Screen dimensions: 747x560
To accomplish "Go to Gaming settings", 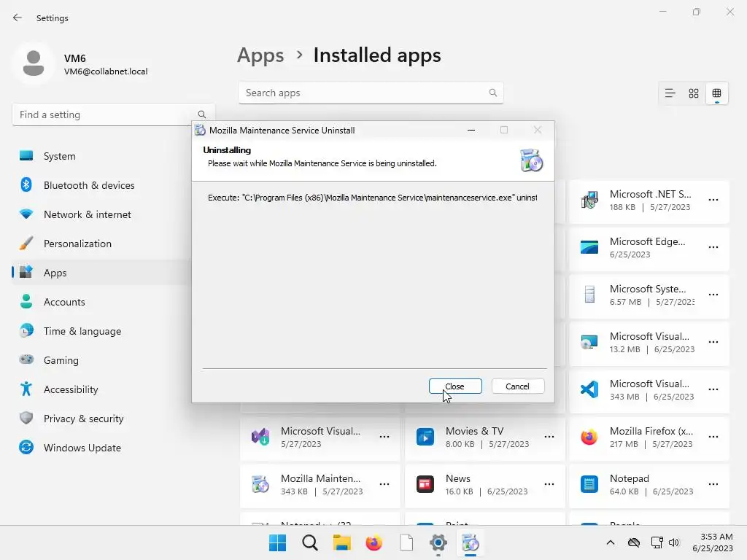I will pyautogui.click(x=101, y=360).
